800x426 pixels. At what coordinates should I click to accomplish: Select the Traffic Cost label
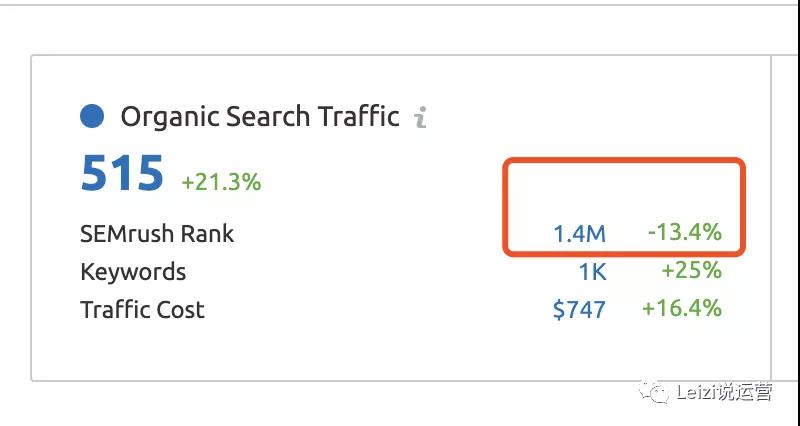click(x=142, y=310)
